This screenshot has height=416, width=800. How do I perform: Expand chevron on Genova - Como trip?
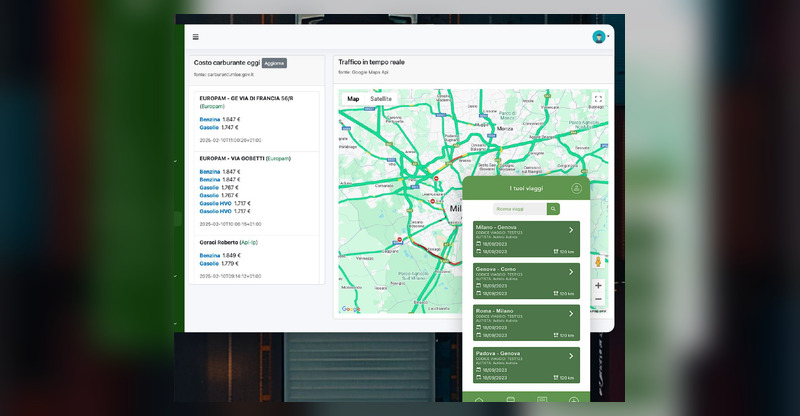[571, 272]
